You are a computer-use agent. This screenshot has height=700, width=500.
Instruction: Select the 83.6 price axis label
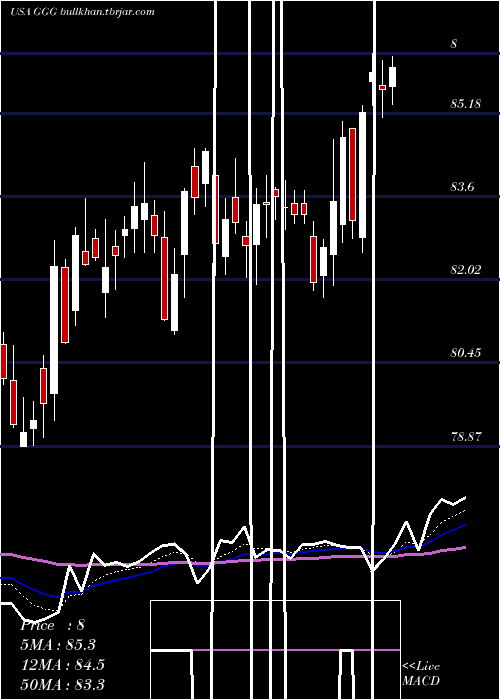(462, 187)
